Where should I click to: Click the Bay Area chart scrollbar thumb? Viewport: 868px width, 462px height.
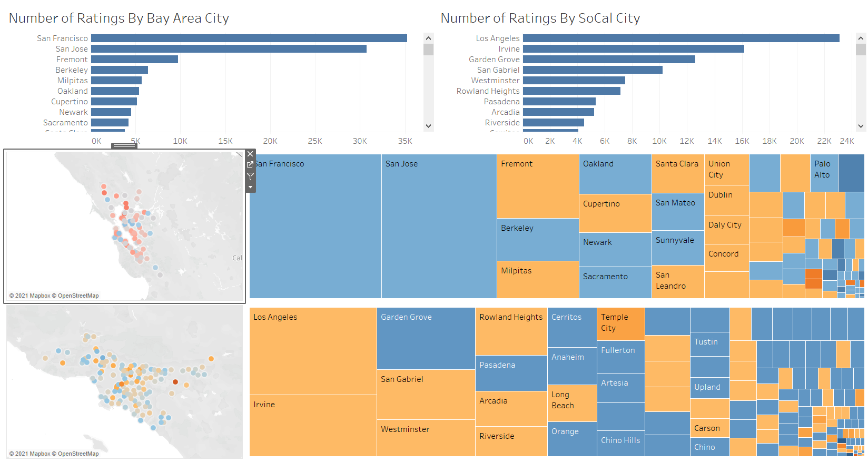428,50
